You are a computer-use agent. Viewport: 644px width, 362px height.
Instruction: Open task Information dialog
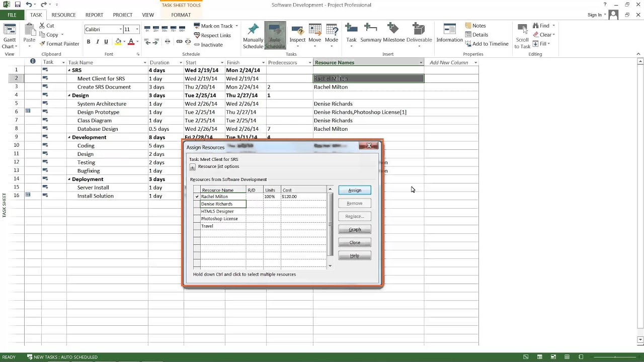tap(449, 33)
